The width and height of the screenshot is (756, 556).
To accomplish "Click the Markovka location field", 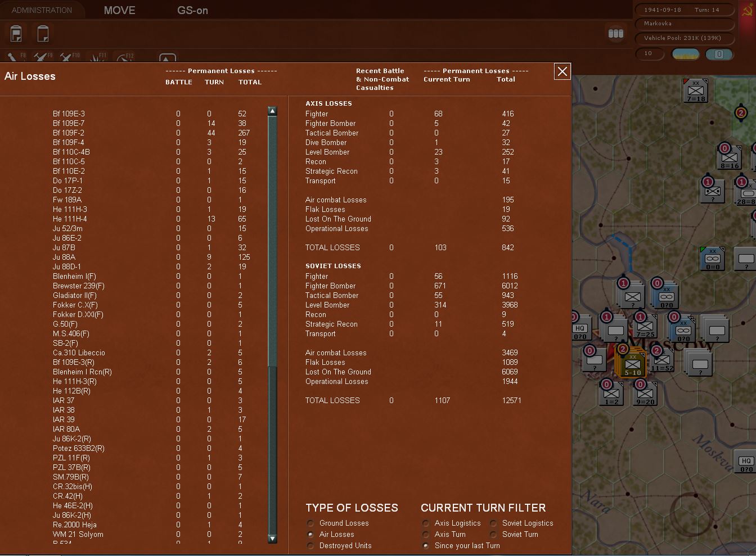I will 684,24.
